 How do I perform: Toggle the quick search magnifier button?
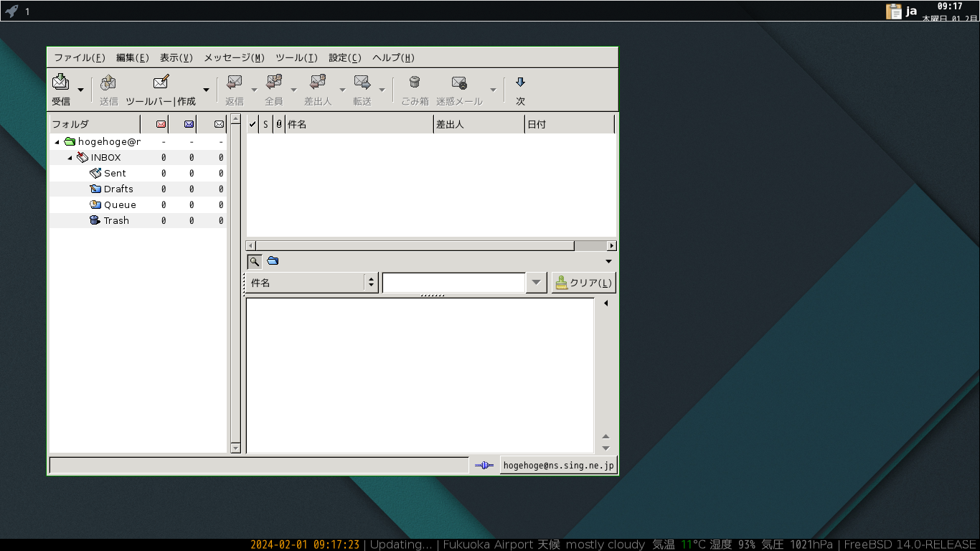point(254,261)
